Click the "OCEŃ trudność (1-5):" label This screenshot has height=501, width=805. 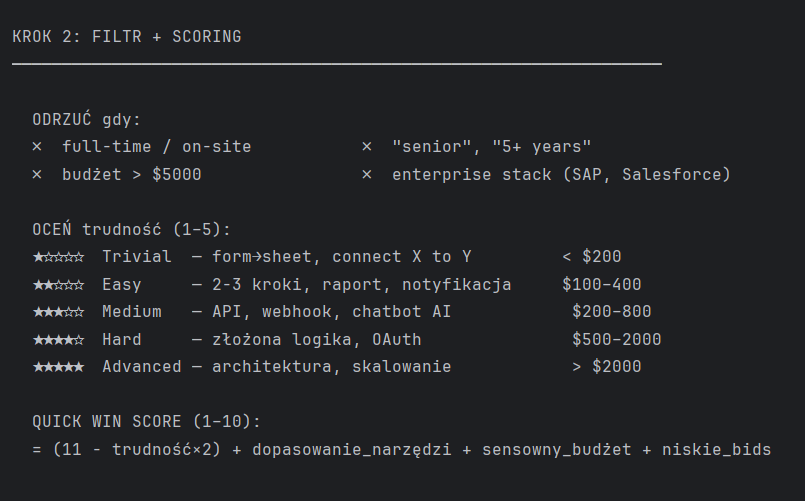pyautogui.click(x=131, y=229)
